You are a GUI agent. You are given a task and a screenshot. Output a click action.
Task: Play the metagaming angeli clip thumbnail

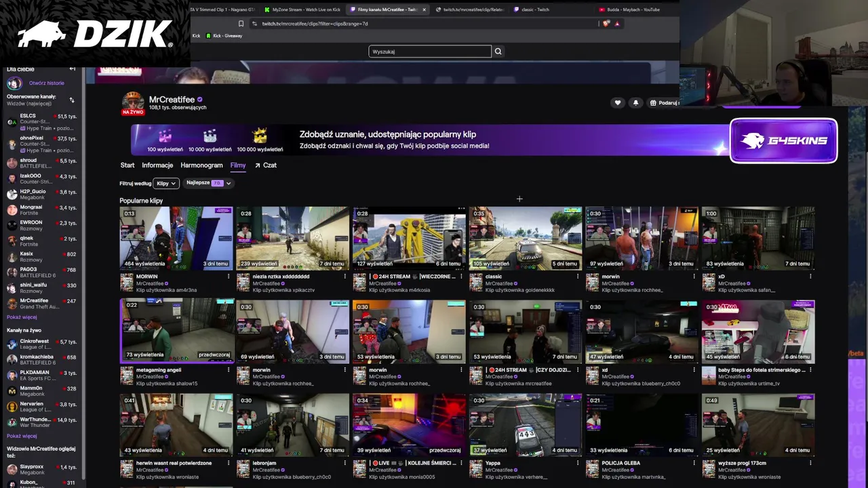click(x=176, y=331)
